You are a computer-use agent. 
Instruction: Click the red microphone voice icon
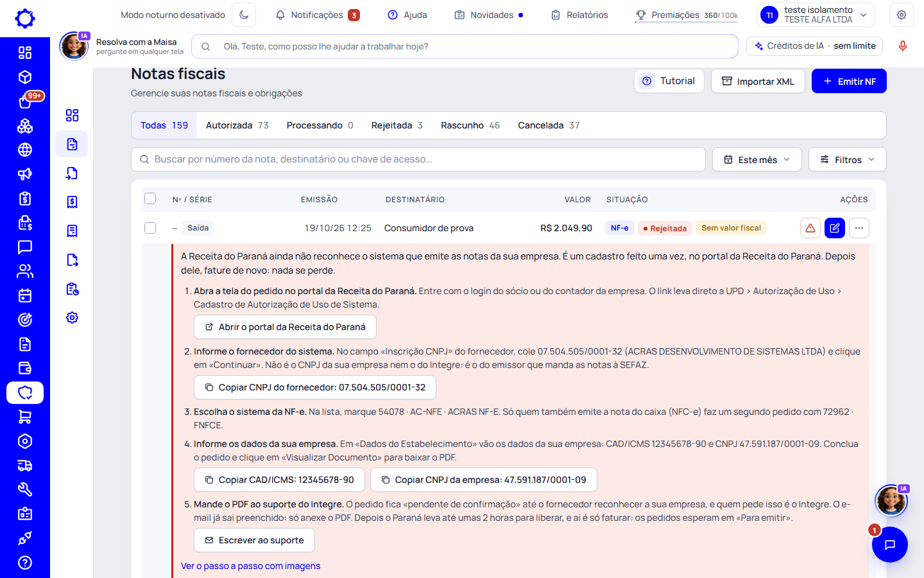pos(902,46)
